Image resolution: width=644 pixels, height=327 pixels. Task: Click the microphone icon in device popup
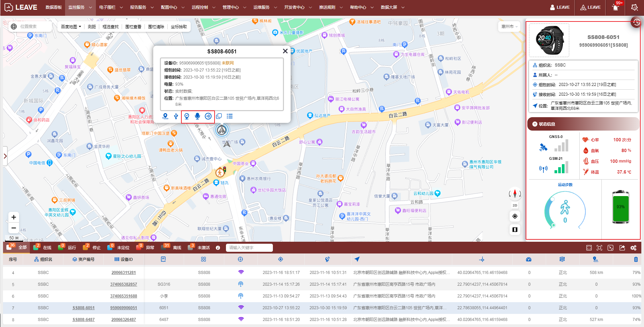(197, 116)
